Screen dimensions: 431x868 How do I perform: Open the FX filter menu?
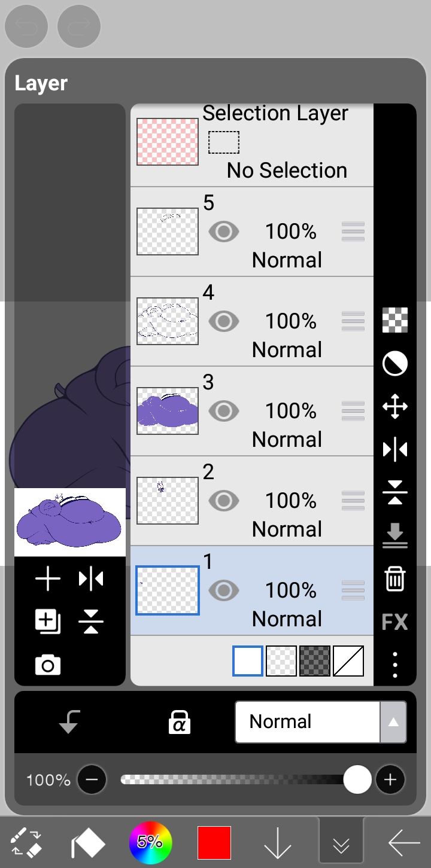[x=395, y=622]
